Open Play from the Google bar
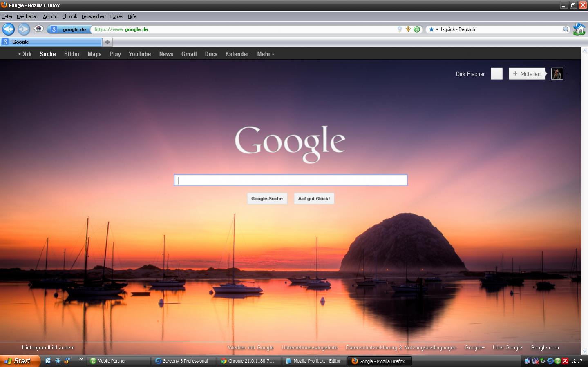Screen dimensions: 588x367 coord(115,54)
